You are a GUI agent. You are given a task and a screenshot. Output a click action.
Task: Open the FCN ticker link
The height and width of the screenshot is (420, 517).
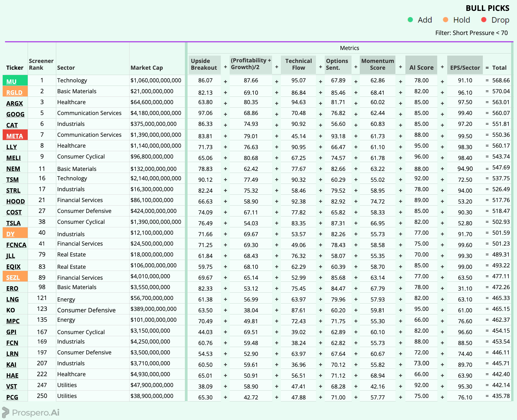[x=12, y=343]
